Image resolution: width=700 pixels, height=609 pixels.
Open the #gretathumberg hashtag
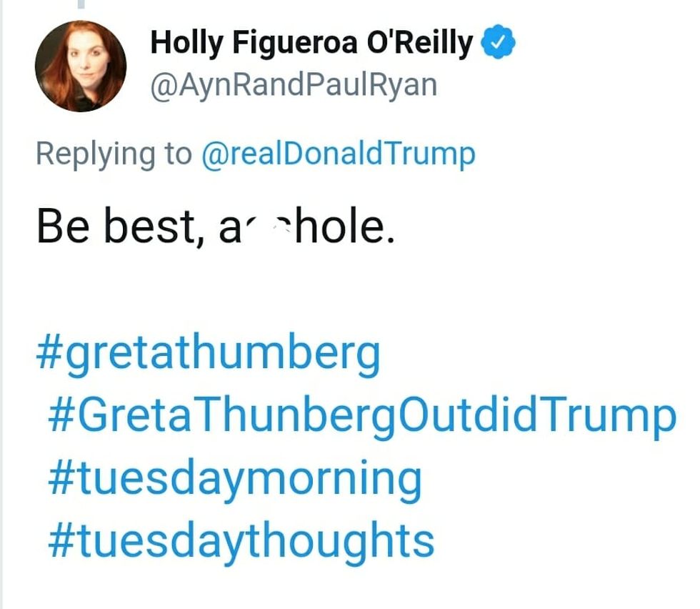point(208,354)
